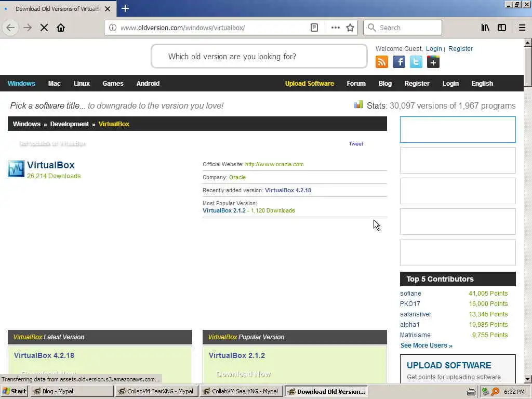Click the VirtualBox program logo icon

[x=16, y=169]
